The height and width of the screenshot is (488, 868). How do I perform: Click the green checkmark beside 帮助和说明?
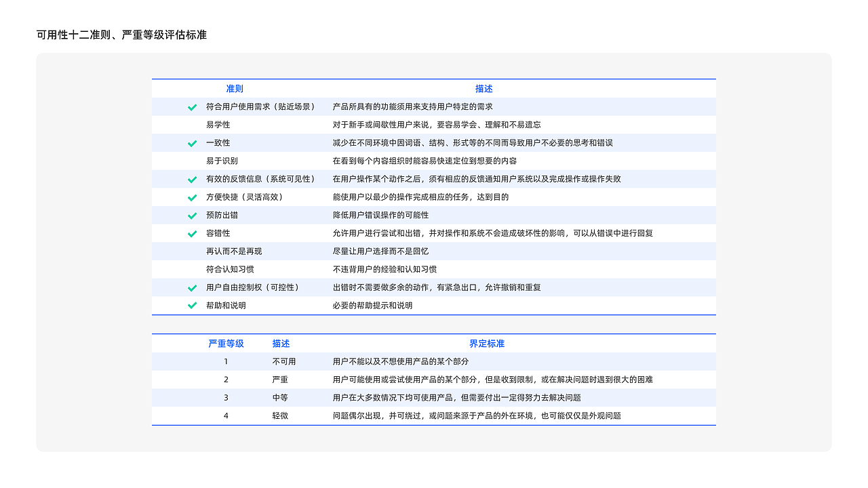coord(193,306)
